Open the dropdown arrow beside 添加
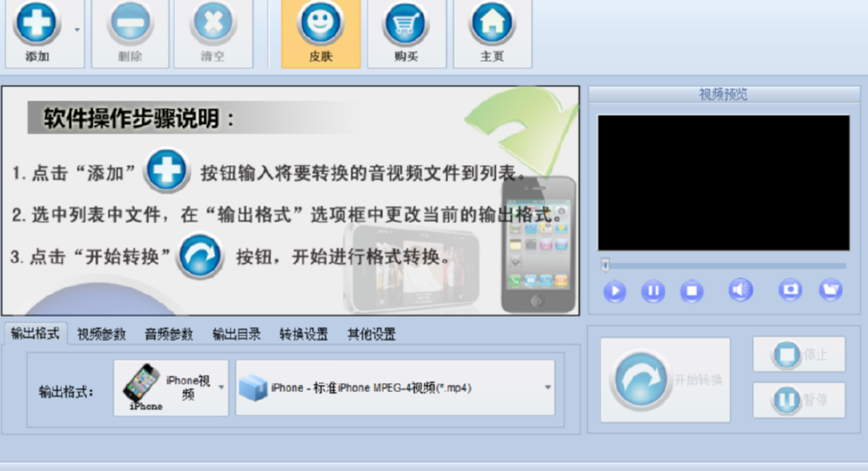Image resolution: width=868 pixels, height=471 pixels. pos(77,30)
